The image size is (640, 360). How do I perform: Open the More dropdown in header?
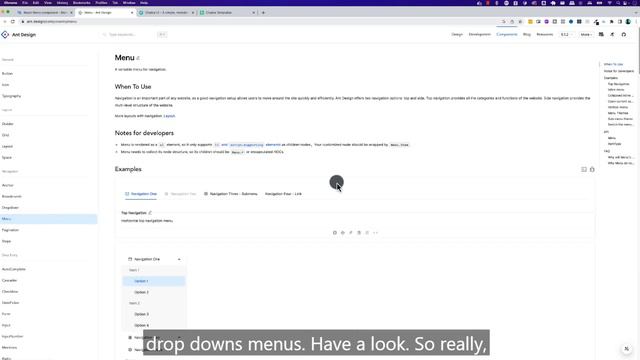(x=586, y=35)
